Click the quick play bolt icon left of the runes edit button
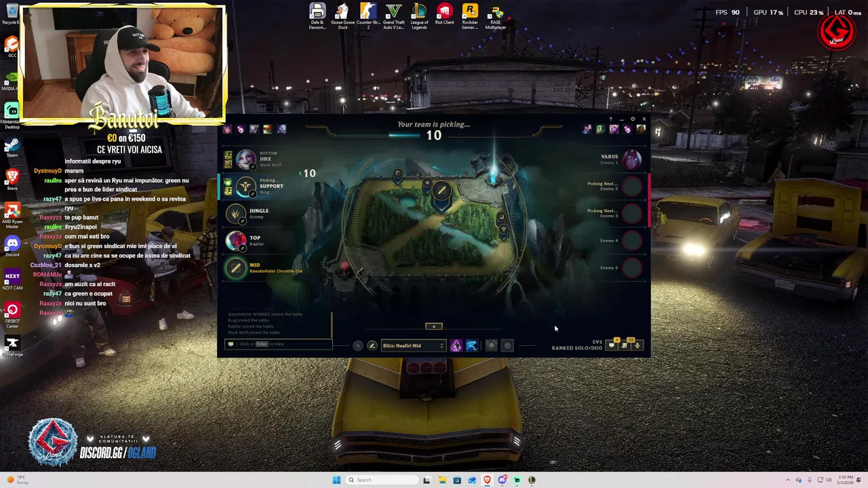The height and width of the screenshot is (488, 868). [x=357, y=346]
